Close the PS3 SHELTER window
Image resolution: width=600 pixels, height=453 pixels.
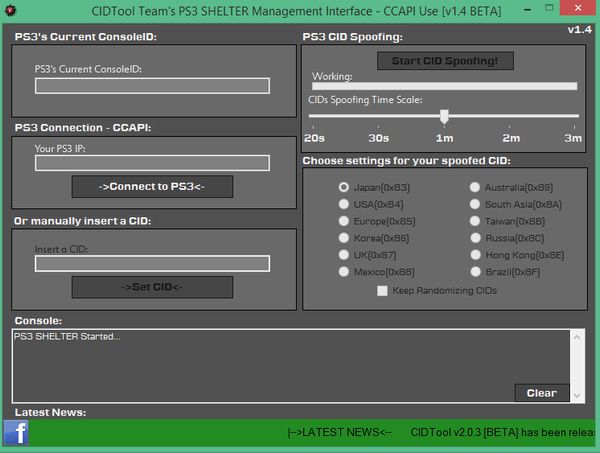(x=579, y=8)
